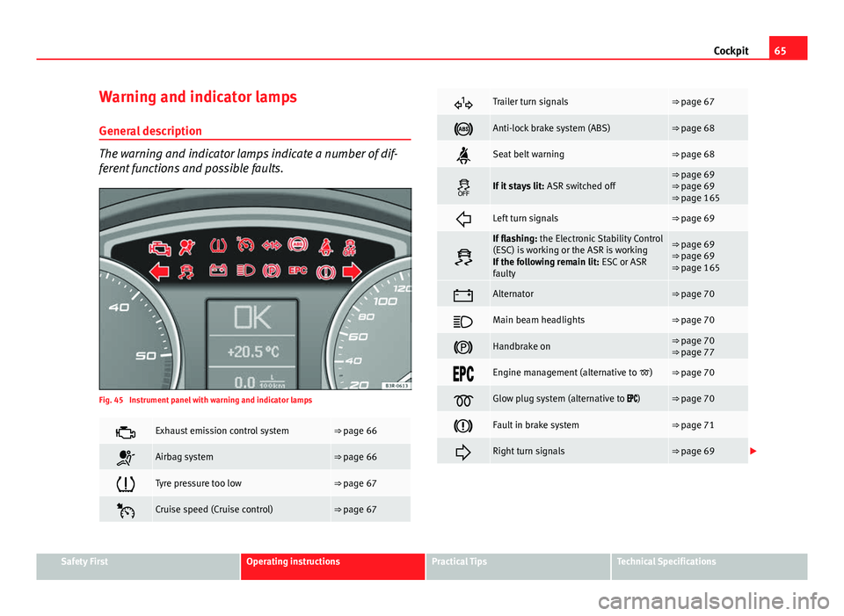This screenshot has height=616, width=844.
Task: Click the red engine lamp on instrument panel
Action: tap(159, 248)
